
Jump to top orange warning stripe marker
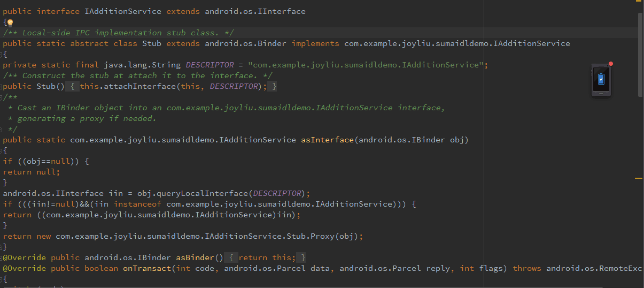638,2
